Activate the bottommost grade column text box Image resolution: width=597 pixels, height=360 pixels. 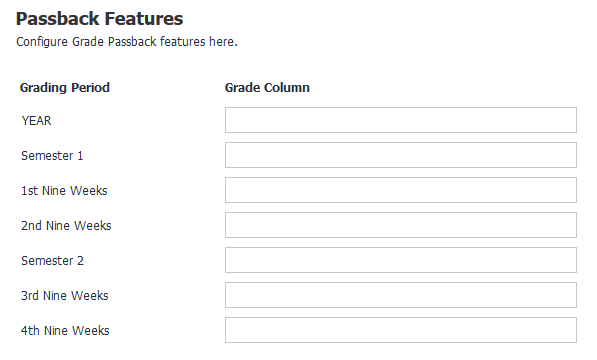pyautogui.click(x=401, y=330)
